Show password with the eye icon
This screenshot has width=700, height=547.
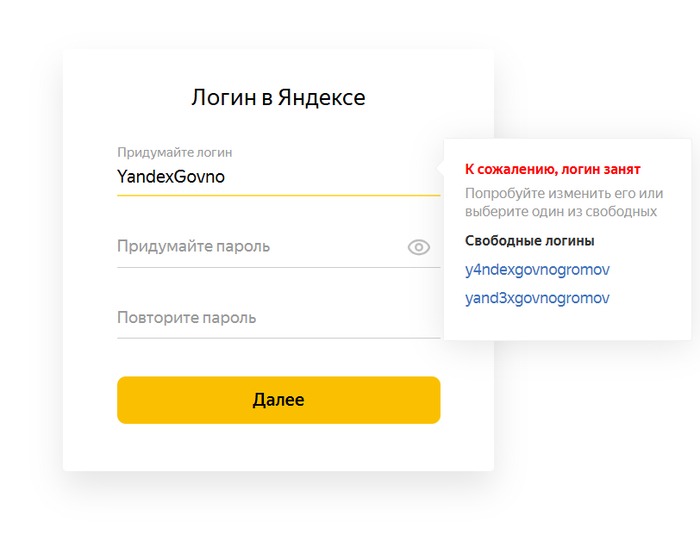pos(419,247)
